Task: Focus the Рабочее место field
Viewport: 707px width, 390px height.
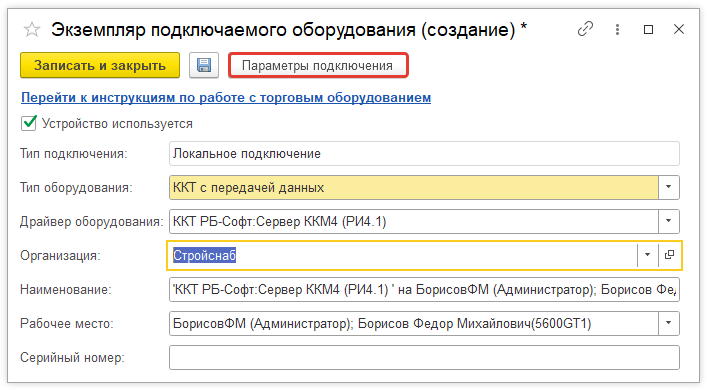Action: point(413,323)
